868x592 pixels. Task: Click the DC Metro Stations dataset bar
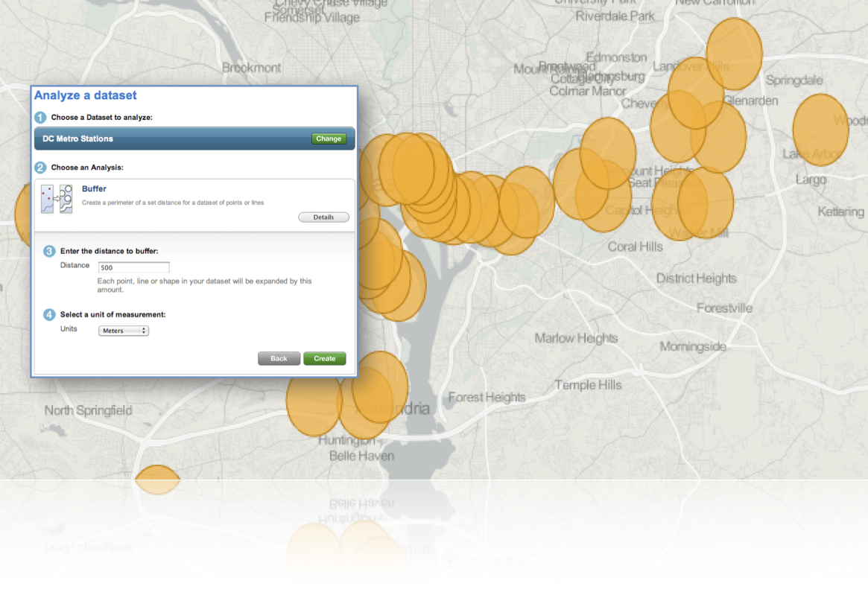tap(171, 139)
